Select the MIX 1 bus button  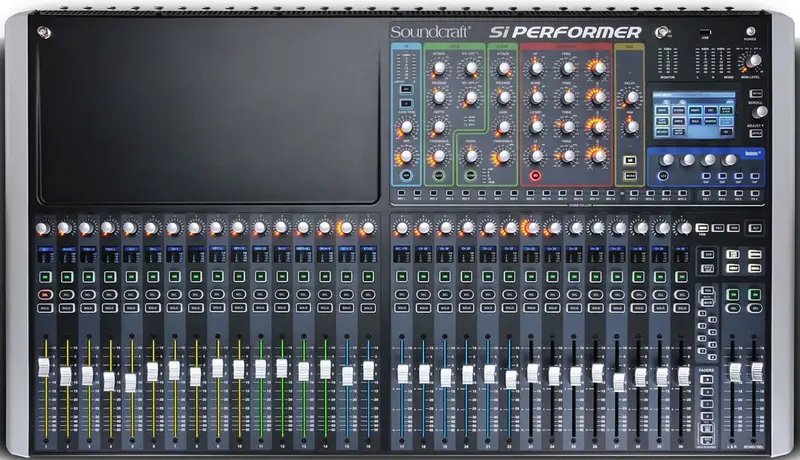pos(401,193)
